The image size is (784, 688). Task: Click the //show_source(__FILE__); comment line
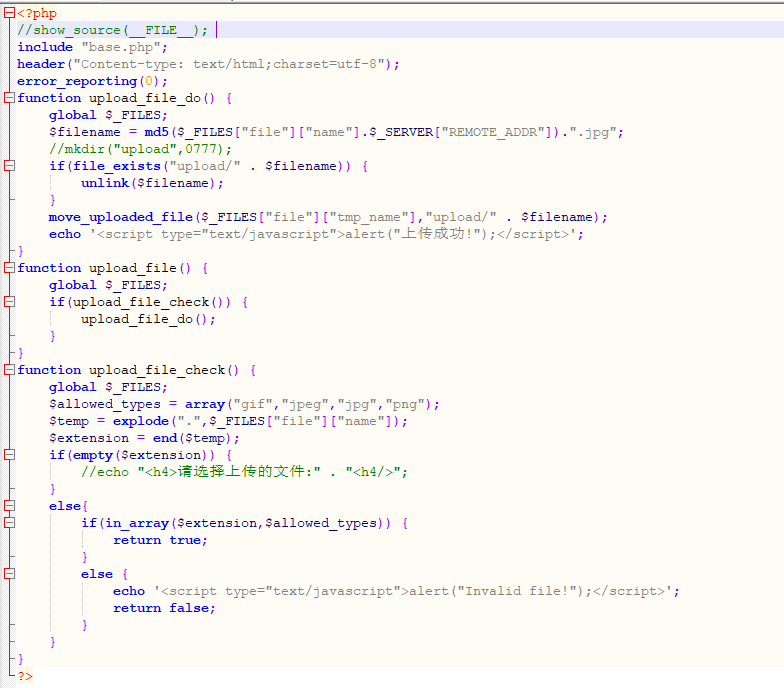point(112,30)
